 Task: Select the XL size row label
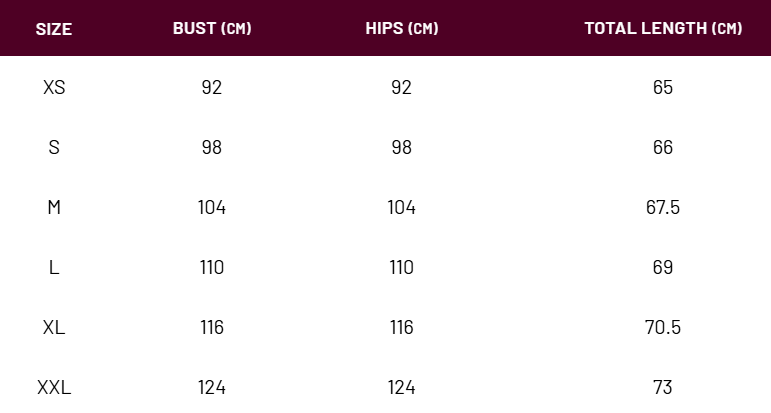coord(54,327)
